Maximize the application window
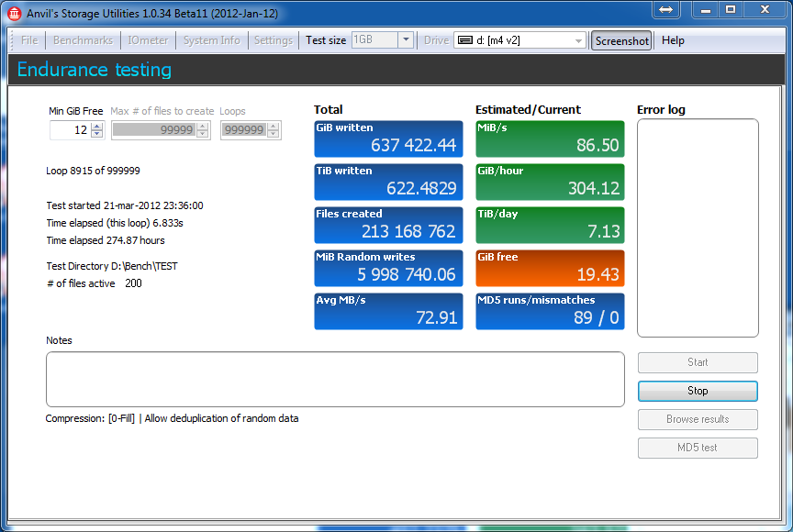Screen dimensions: 793x532 click(731, 9)
